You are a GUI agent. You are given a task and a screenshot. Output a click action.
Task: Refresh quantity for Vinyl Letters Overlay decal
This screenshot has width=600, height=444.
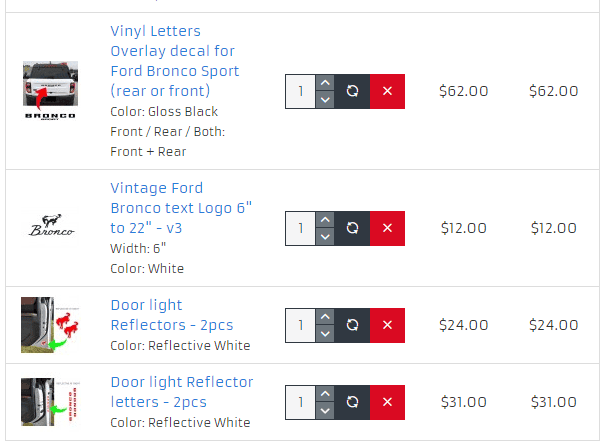[352, 91]
